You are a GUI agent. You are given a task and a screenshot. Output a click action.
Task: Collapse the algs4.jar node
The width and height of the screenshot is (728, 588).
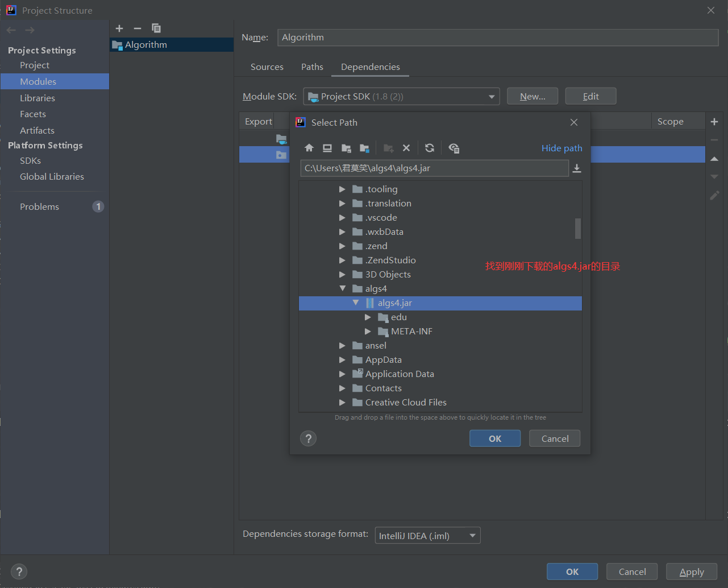(x=355, y=303)
